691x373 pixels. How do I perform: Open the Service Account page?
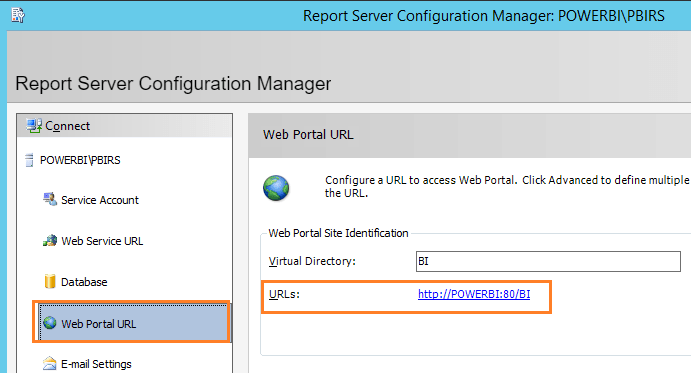(x=100, y=200)
